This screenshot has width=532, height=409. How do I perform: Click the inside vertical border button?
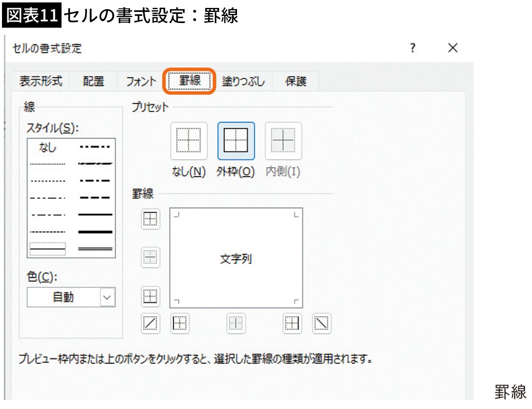[236, 323]
